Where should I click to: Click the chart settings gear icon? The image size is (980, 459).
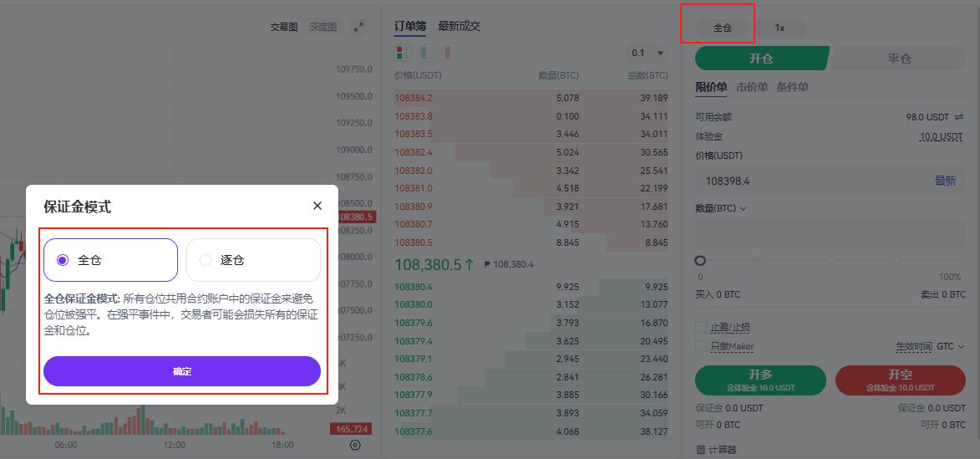point(355,446)
